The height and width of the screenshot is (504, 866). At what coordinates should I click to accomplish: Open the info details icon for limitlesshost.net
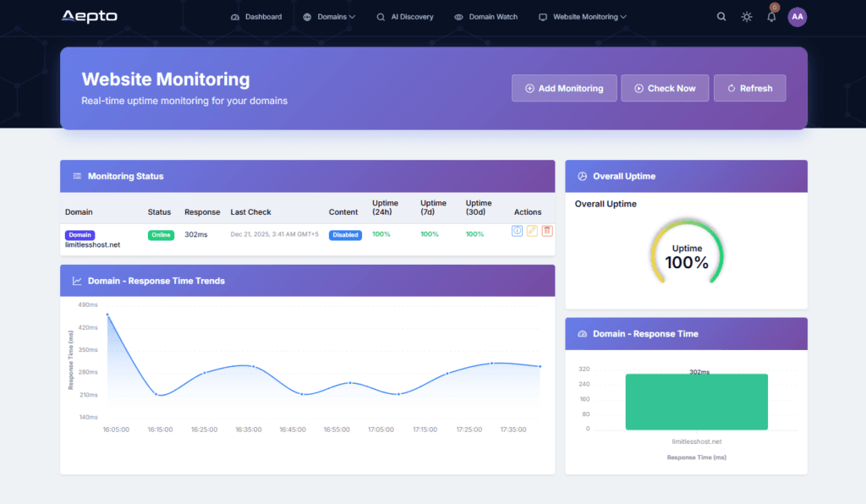point(517,230)
